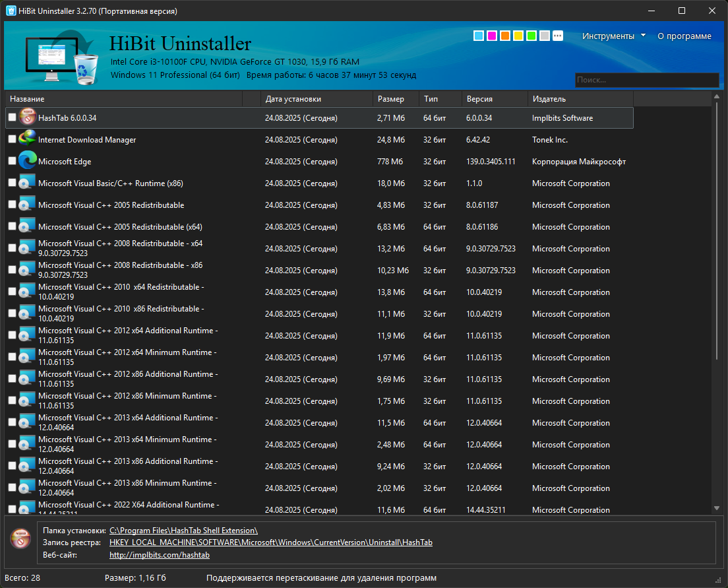Open the О программе menu item
The image size is (728, 588).
(684, 36)
